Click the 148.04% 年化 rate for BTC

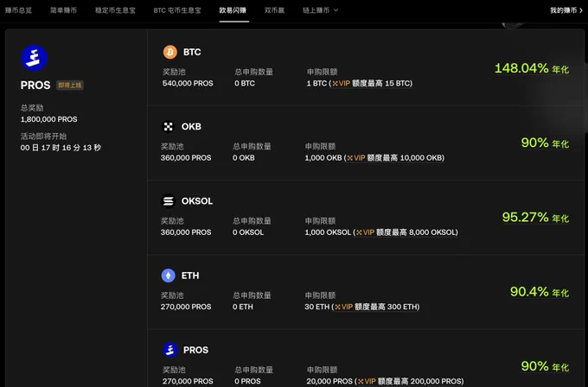click(532, 68)
